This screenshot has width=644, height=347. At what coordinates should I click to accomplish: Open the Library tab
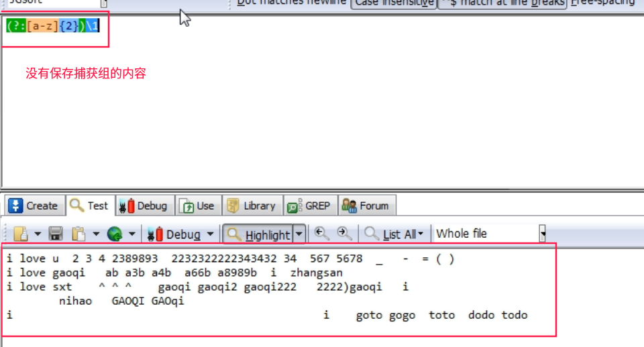pyautogui.click(x=252, y=206)
